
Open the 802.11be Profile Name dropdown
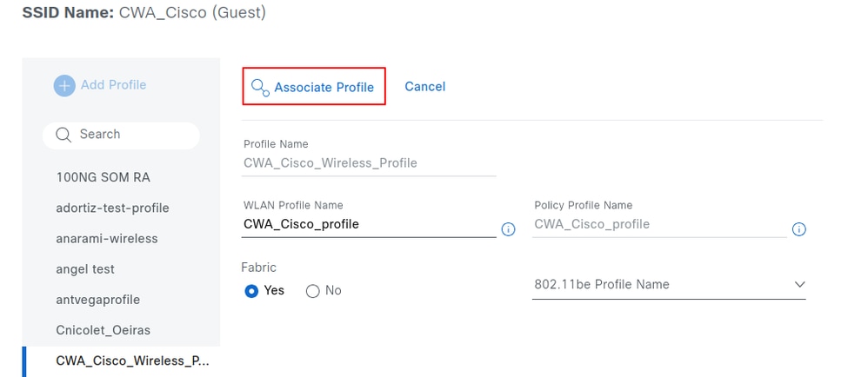click(668, 285)
